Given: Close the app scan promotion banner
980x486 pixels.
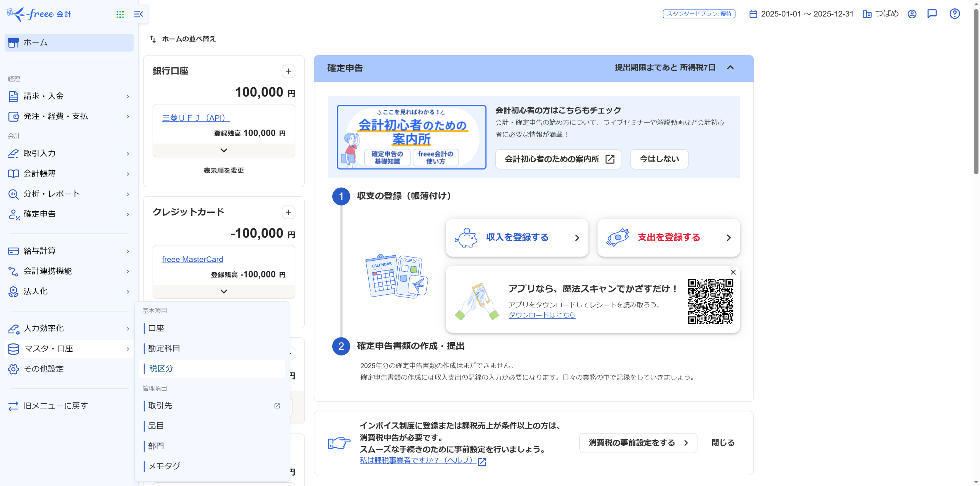Looking at the screenshot, I should (x=733, y=272).
